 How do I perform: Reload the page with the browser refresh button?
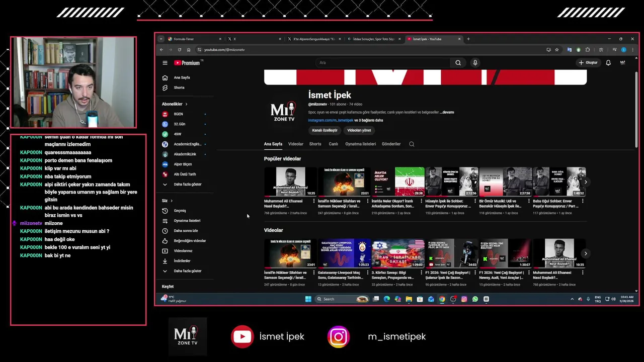point(179,50)
